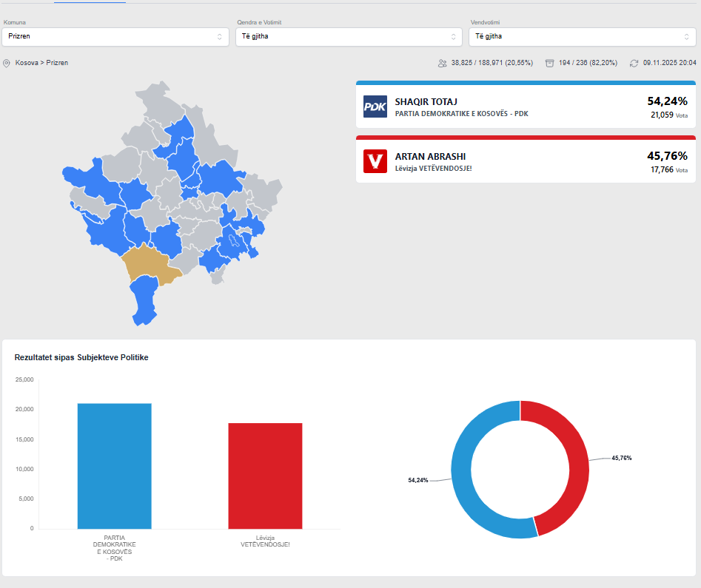Click the Kosova > Prizren breadcrumb text
This screenshot has height=588, width=701.
41,64
